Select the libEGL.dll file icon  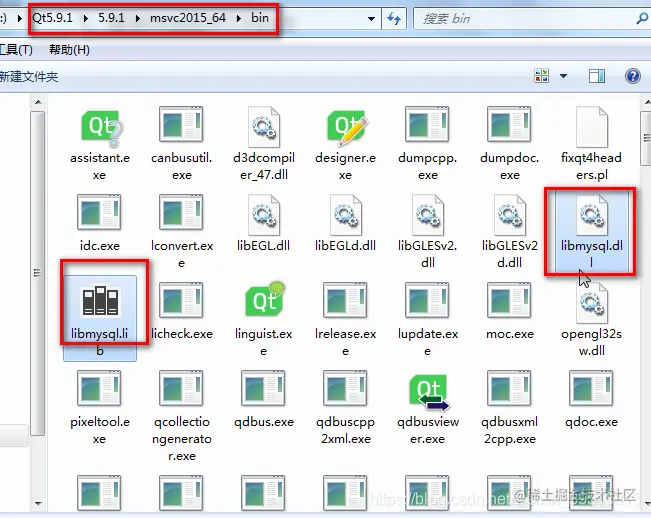264,215
